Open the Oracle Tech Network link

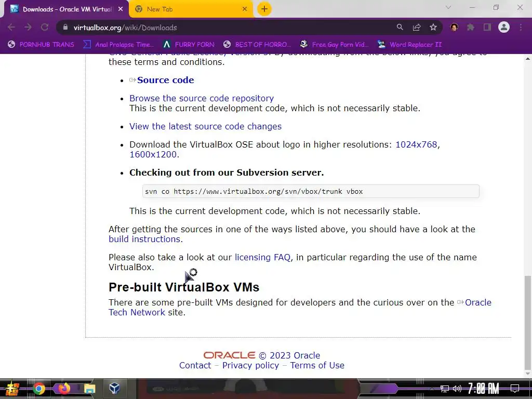point(300,308)
